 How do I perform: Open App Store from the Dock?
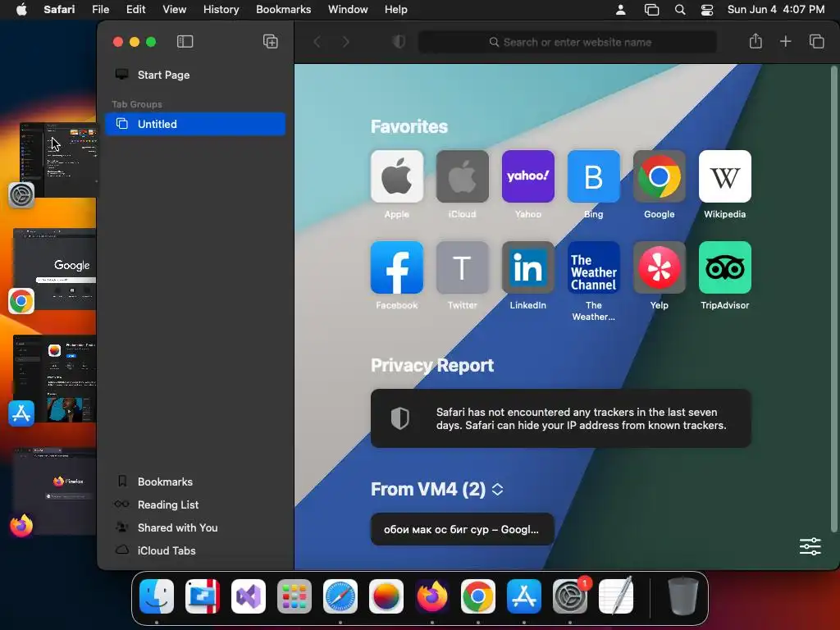(x=524, y=596)
